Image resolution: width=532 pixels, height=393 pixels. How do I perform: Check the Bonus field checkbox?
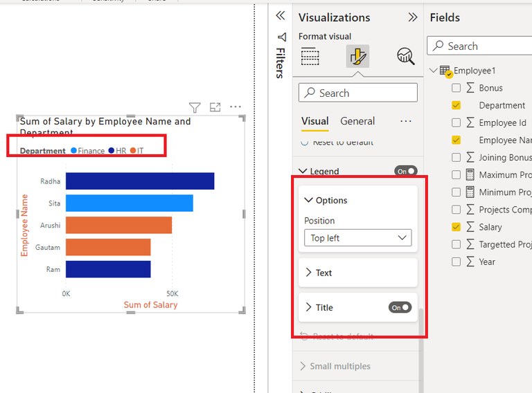[456, 88]
